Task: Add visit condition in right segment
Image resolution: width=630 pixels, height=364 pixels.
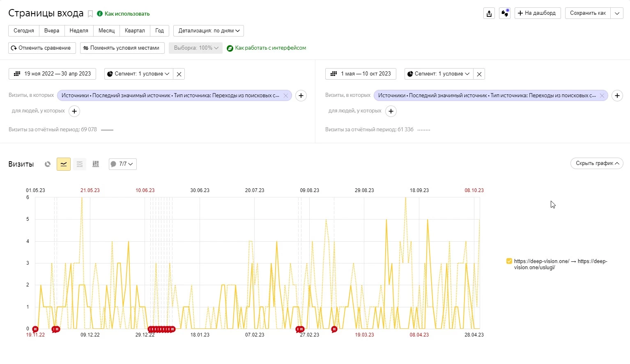Action: point(617,96)
